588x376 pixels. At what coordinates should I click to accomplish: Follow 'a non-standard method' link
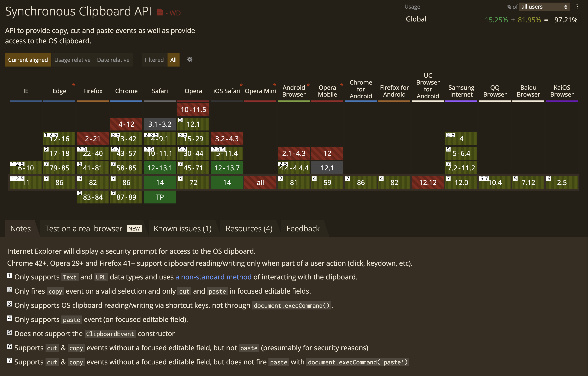213,277
